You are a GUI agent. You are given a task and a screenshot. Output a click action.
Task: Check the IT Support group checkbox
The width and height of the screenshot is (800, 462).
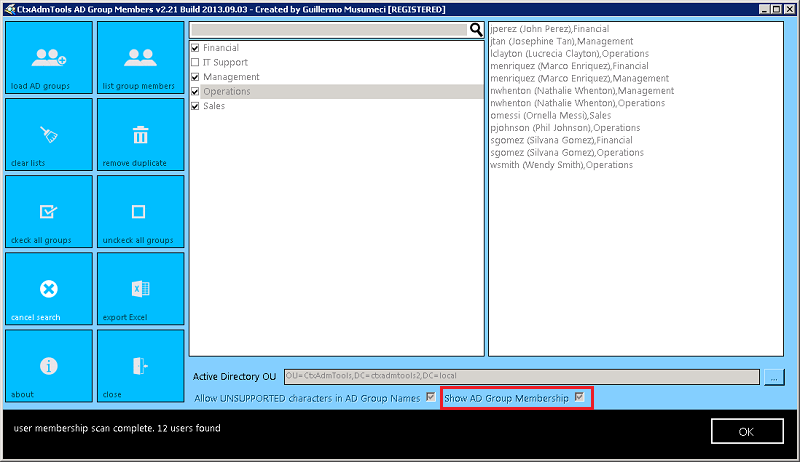click(195, 62)
